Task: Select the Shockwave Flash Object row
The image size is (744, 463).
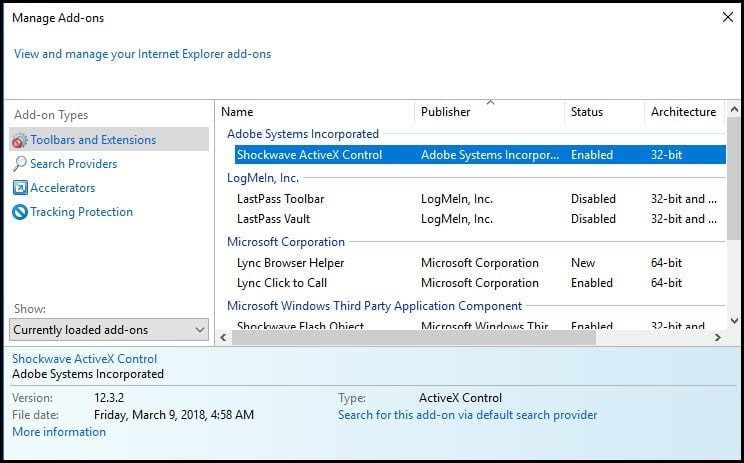Action: pos(300,326)
